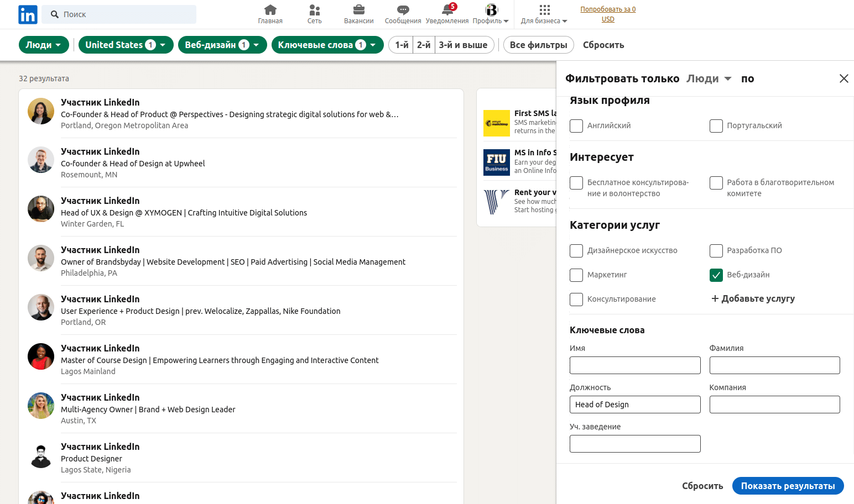
Task: Uncheck the Веб-дизайн service checkbox
Action: pos(716,275)
